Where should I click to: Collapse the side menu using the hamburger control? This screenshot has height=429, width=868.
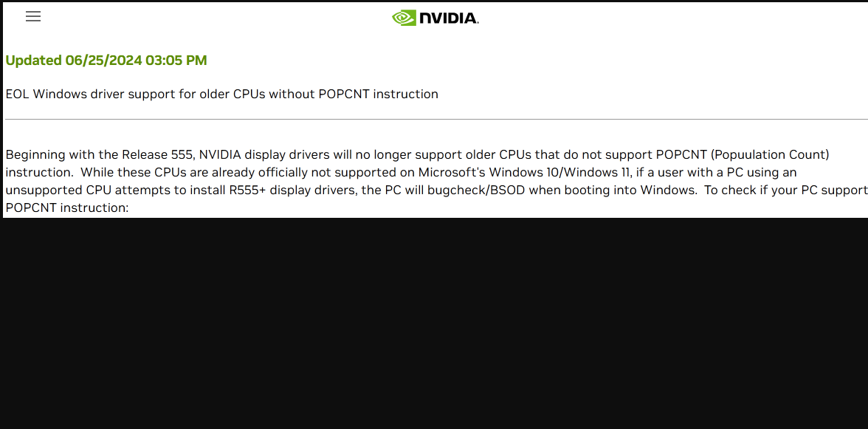(x=32, y=16)
